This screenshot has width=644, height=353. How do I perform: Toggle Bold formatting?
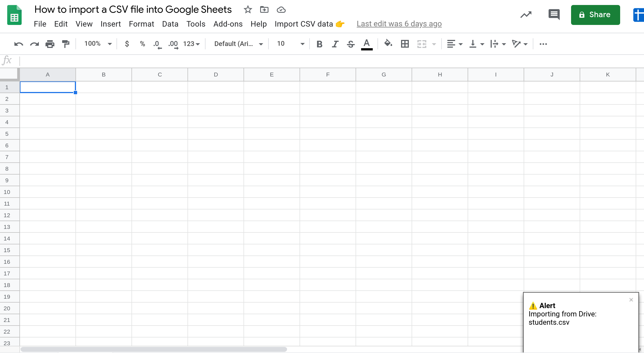pos(320,44)
